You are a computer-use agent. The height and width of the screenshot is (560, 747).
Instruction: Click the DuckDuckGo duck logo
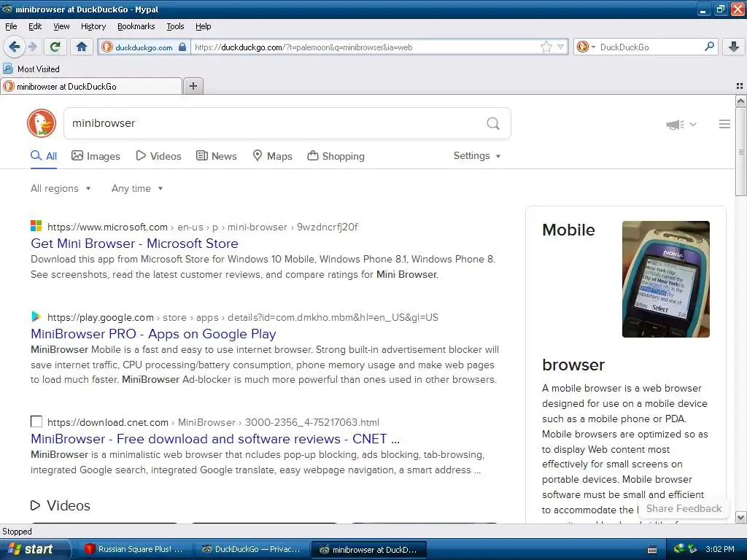(x=42, y=123)
